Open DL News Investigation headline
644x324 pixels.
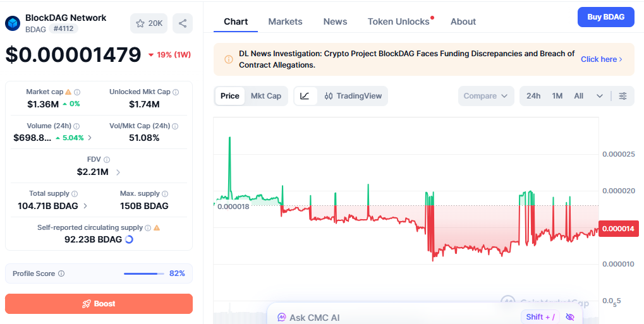click(406, 59)
